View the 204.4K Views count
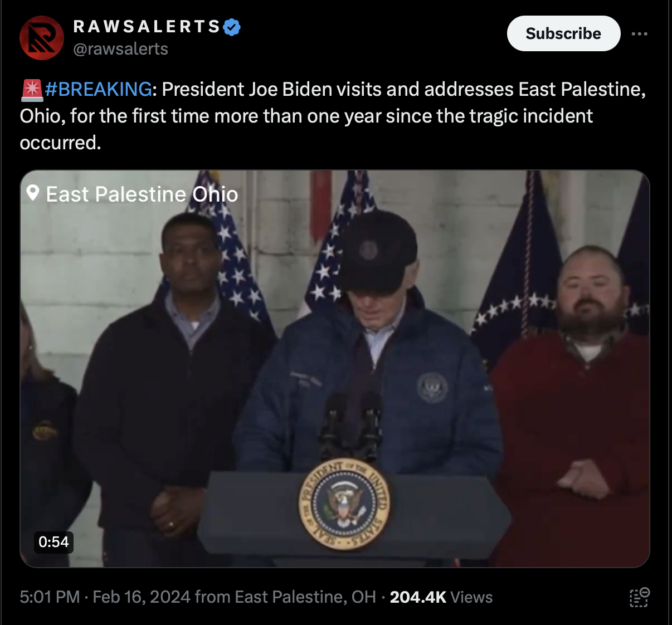 [x=441, y=597]
